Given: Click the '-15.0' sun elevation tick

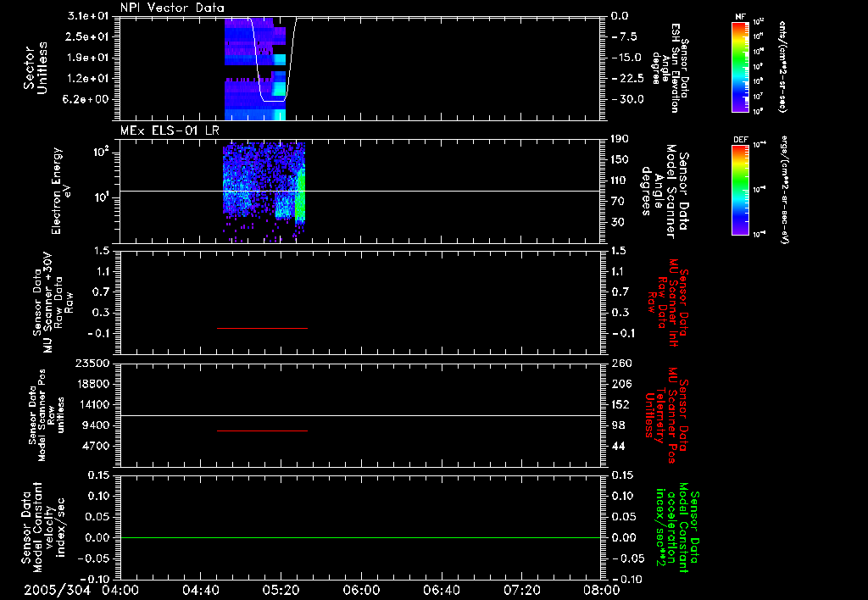Looking at the screenshot, I should click(x=626, y=58).
